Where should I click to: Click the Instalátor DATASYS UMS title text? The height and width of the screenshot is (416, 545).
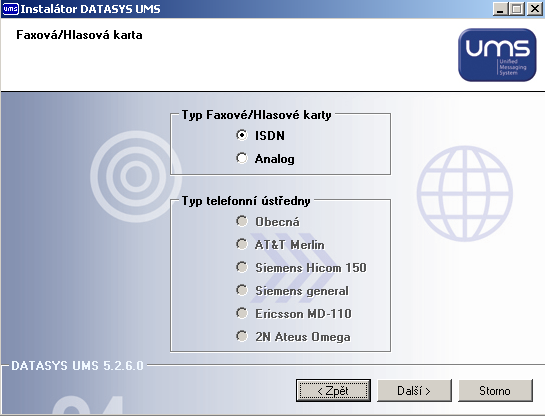click(90, 9)
